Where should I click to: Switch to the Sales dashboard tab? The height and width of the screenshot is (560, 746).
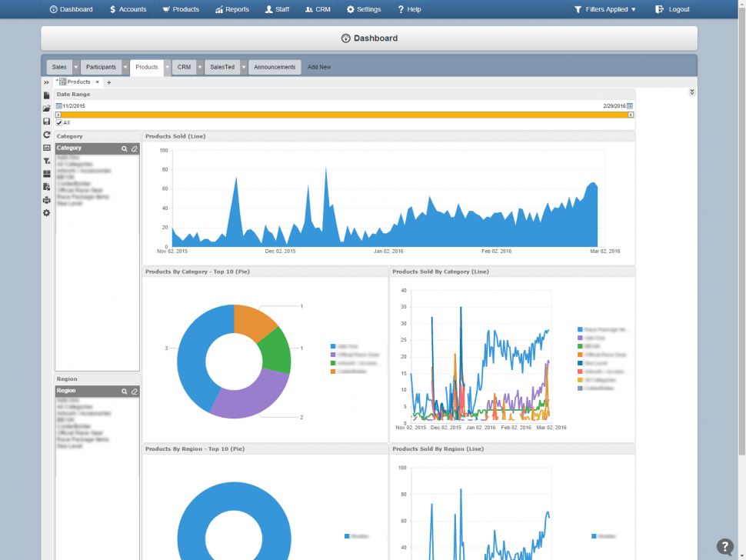point(59,67)
